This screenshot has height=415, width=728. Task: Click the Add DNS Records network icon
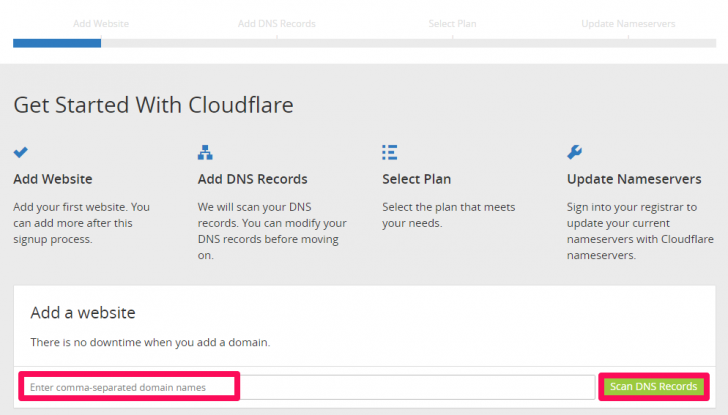coord(205,152)
